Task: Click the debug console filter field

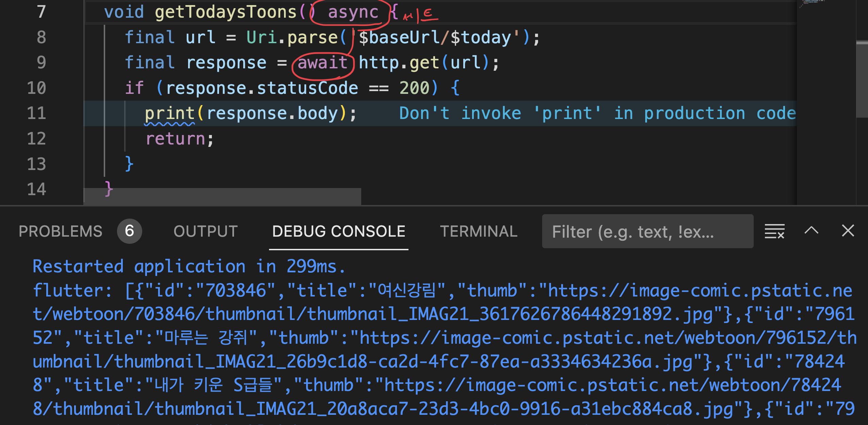Action: click(647, 232)
